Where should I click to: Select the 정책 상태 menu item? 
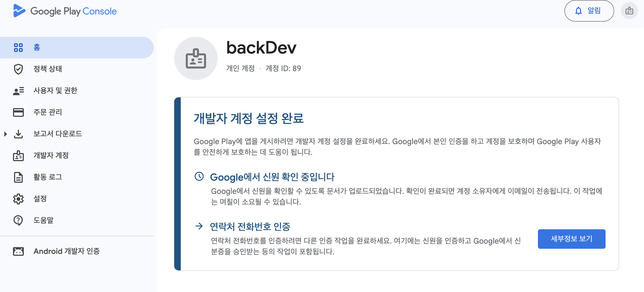(48, 69)
